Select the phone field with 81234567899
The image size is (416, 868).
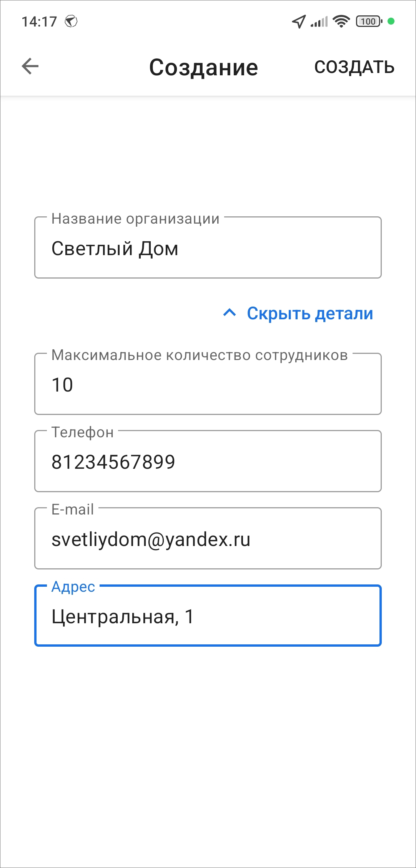point(208,462)
